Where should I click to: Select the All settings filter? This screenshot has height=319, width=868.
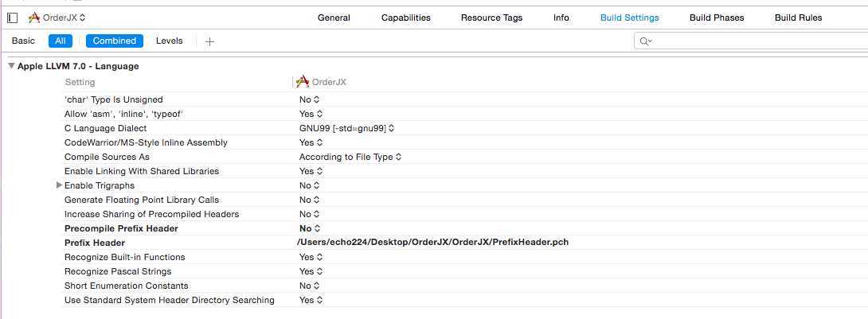(61, 41)
